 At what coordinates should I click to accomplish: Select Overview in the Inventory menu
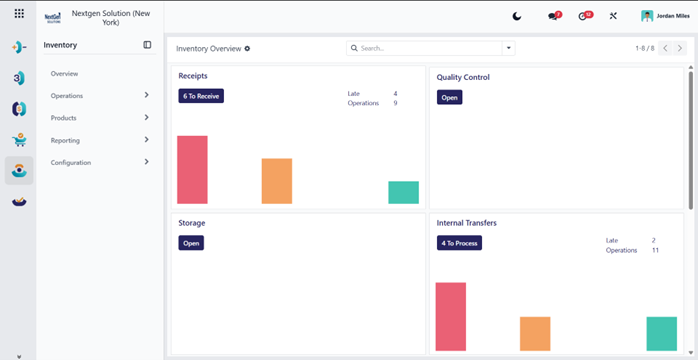64,73
